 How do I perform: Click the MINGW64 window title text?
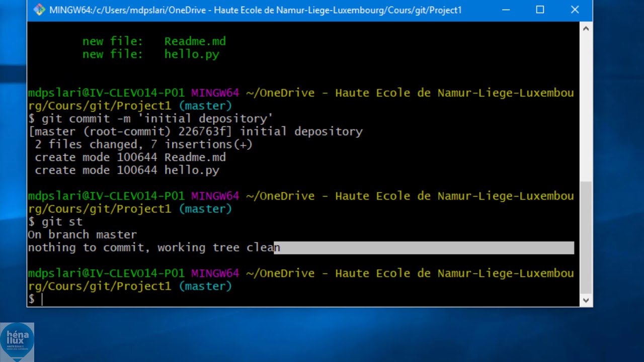point(256,10)
